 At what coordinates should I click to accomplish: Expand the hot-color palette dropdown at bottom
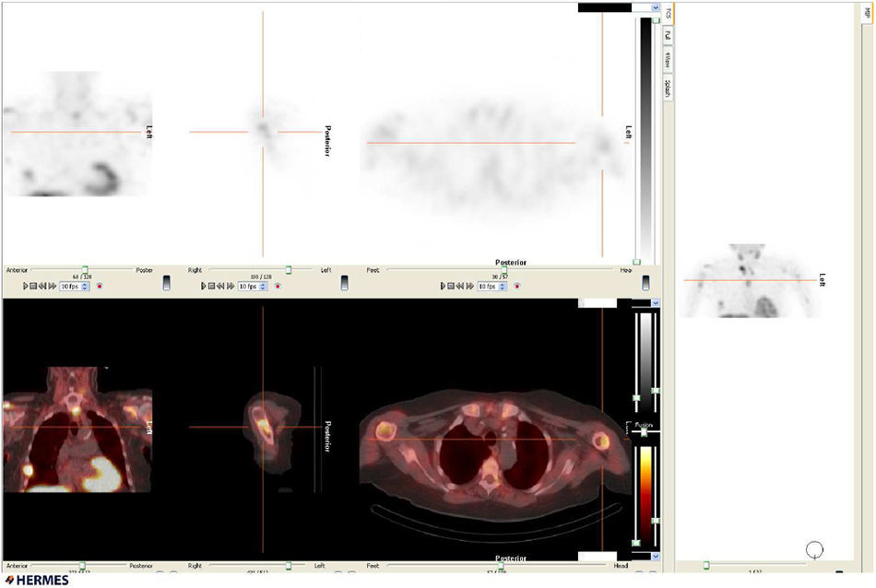click(x=655, y=557)
